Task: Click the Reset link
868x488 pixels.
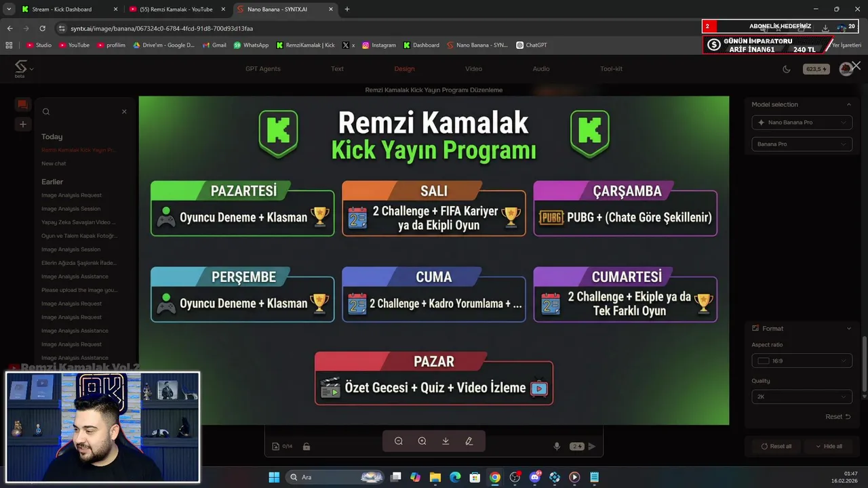Action: coord(837,417)
